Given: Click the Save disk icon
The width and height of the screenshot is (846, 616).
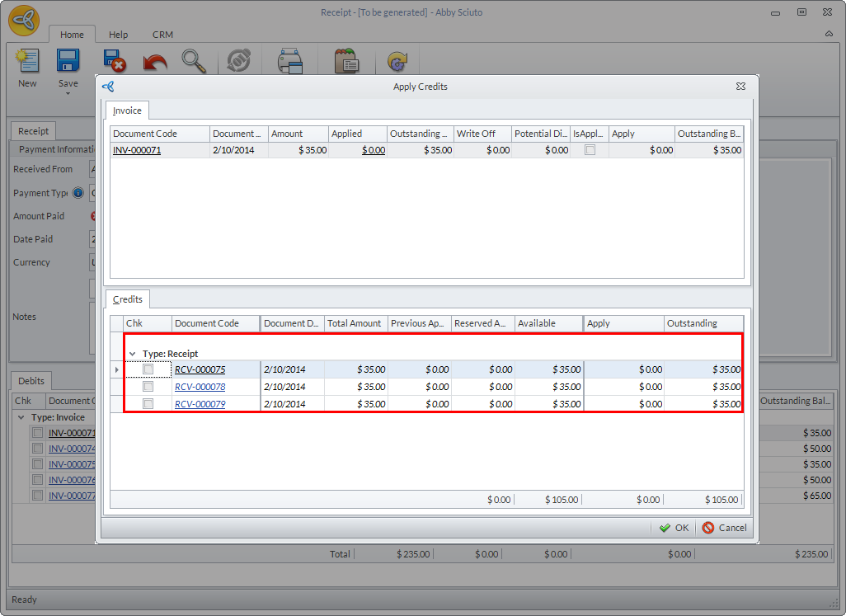Looking at the screenshot, I should 68,62.
